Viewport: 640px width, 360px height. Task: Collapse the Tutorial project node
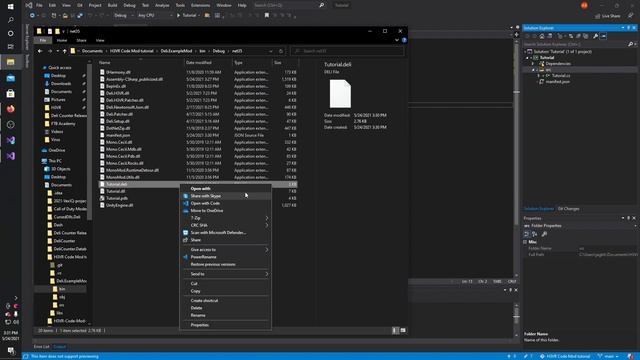[x=527, y=58]
